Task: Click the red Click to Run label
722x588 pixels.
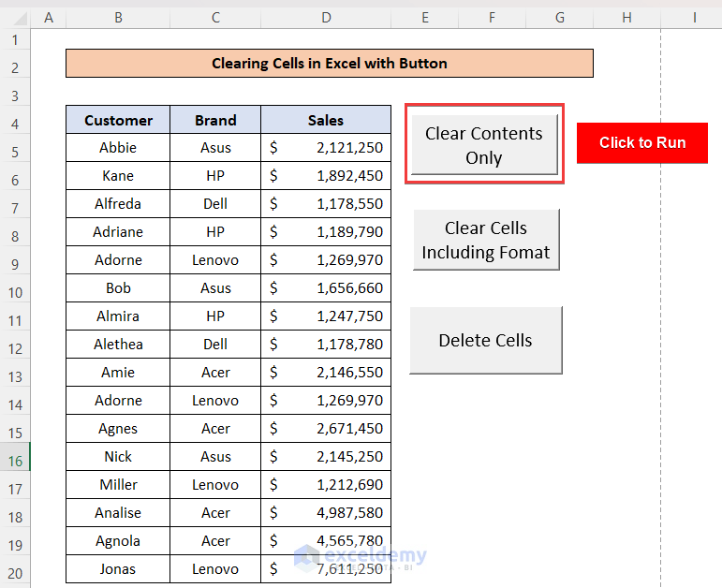Action: [641, 143]
